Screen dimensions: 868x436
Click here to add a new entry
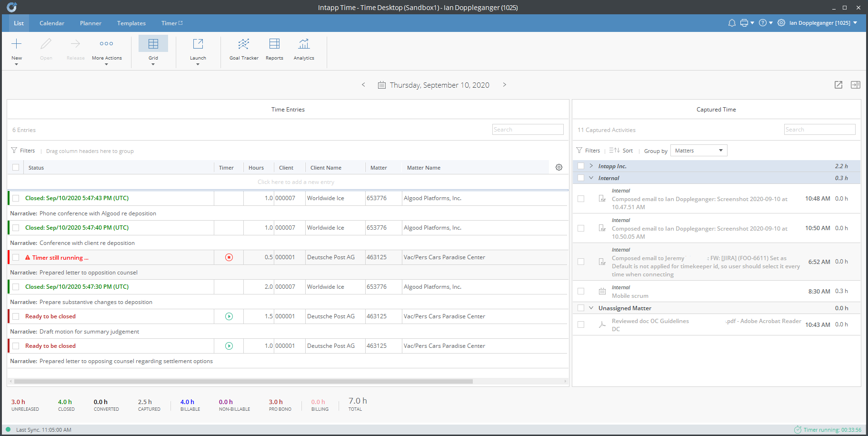295,182
